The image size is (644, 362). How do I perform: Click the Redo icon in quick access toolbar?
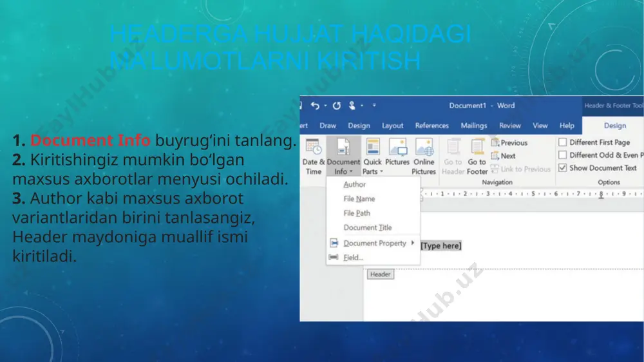click(336, 106)
